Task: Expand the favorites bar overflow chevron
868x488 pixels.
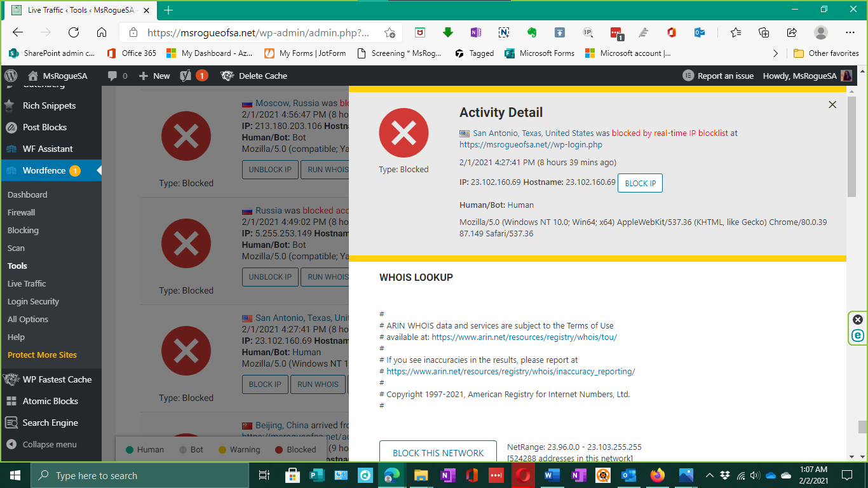Action: 775,53
